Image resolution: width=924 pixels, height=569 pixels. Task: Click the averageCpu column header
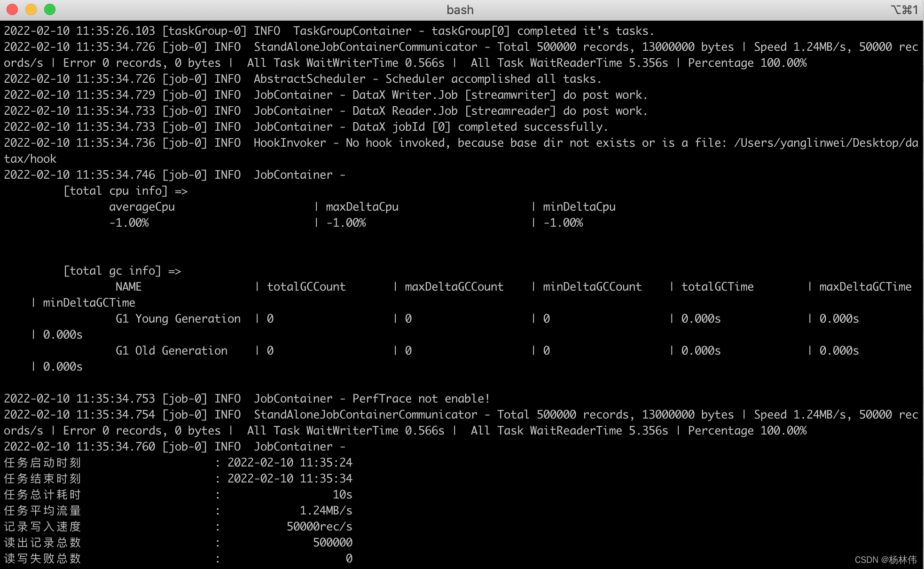pyautogui.click(x=141, y=207)
